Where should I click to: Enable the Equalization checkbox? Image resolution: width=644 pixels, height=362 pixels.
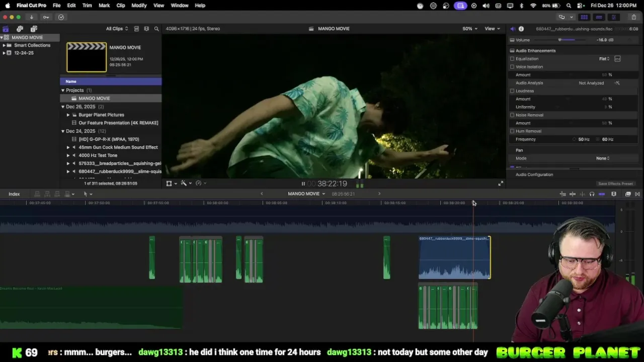[512, 59]
